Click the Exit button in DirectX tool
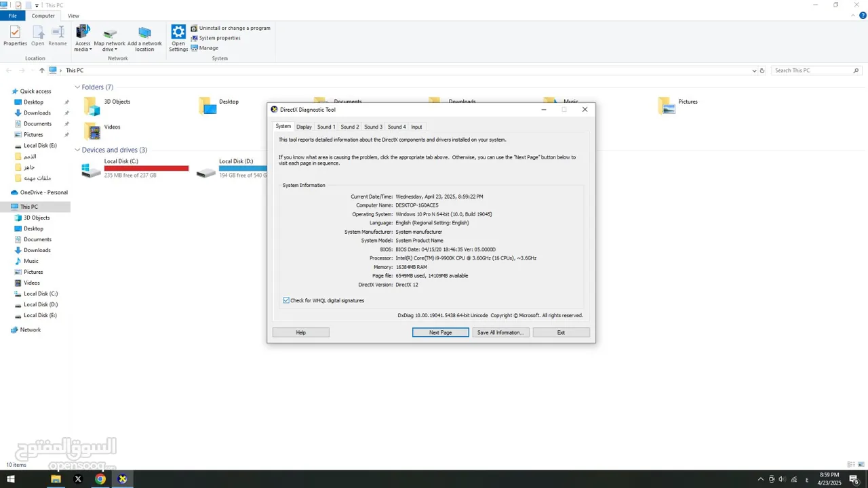This screenshot has height=488, width=868. pyautogui.click(x=561, y=332)
